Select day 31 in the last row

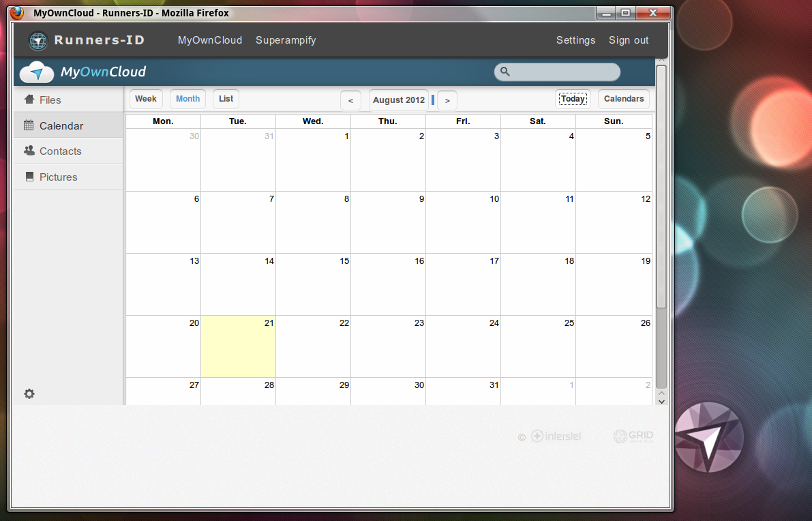[464, 391]
